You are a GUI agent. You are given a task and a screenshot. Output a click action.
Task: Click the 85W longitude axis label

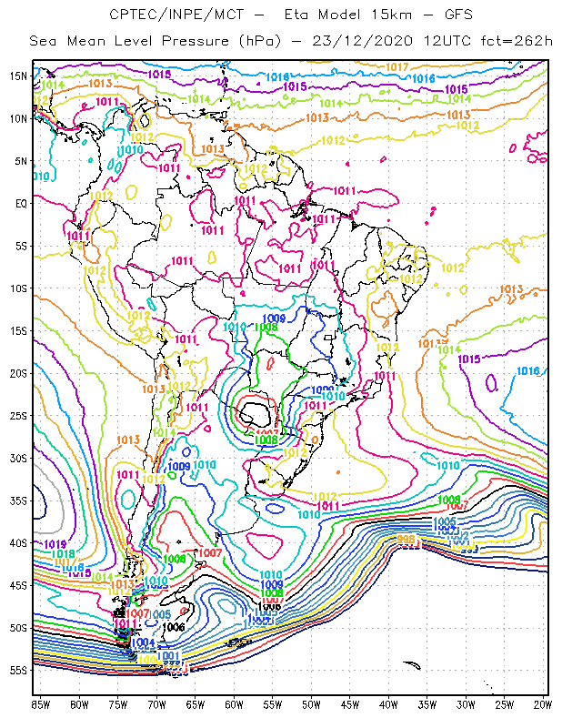click(41, 704)
